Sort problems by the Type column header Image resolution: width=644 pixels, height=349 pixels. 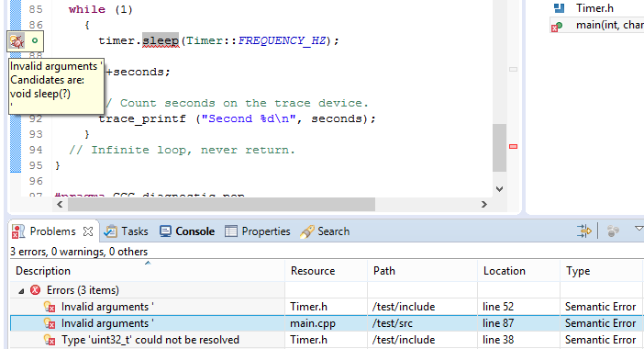click(601, 271)
